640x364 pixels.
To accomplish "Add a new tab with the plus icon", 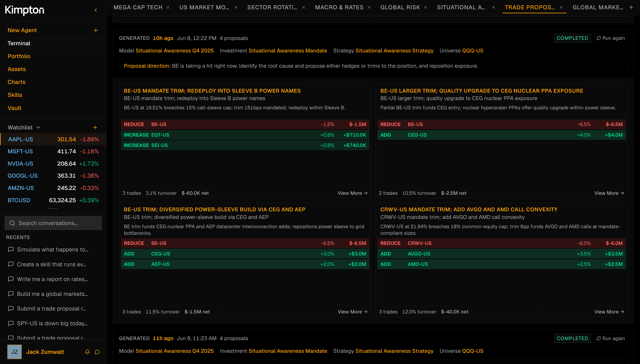I will tap(631, 7).
